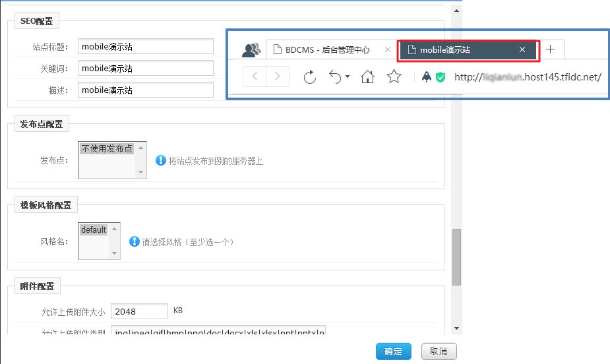Click the 站点标题 input field
Screen dimensions: 610x364
(146, 46)
